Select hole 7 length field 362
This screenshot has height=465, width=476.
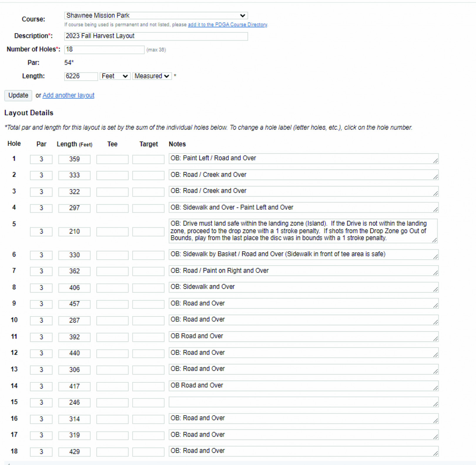74,271
